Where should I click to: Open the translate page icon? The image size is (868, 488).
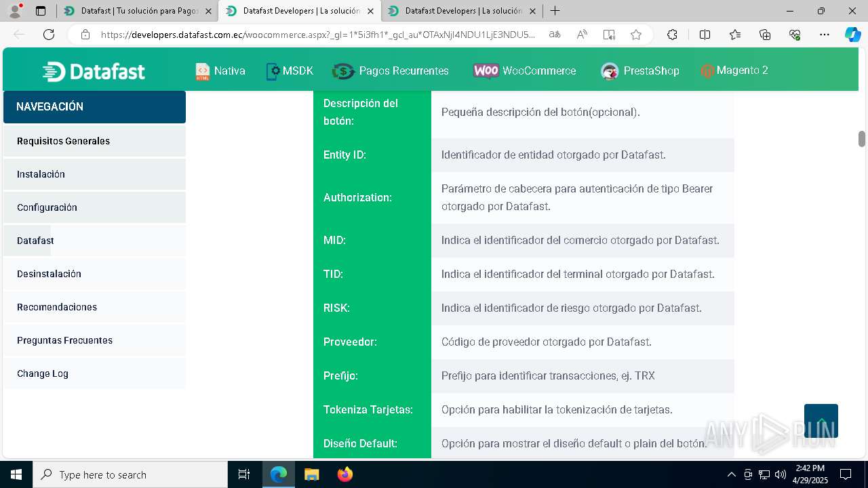click(555, 35)
